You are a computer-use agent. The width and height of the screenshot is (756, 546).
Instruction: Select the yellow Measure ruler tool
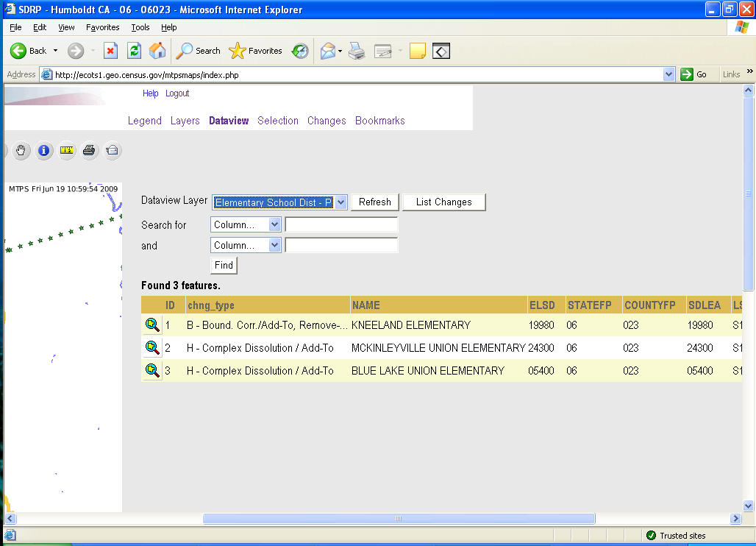click(x=67, y=151)
